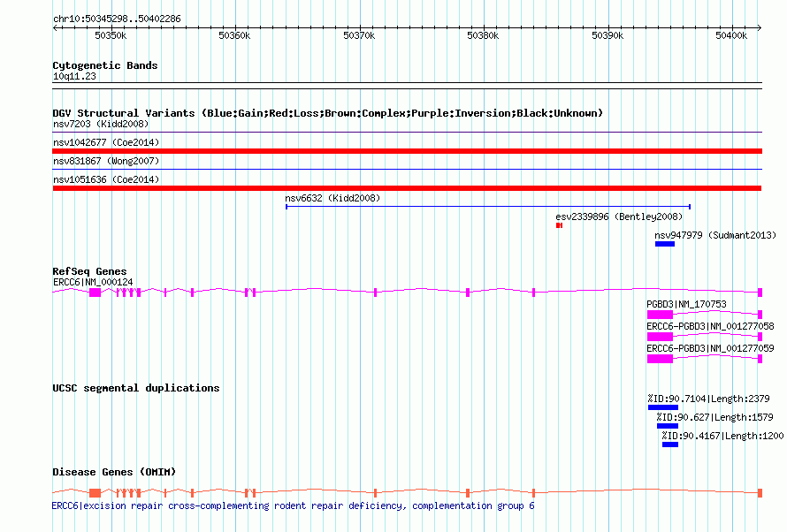The height and width of the screenshot is (532, 787).
Task: Select variant label nsv947979 (Sudmant2013)
Action: [715, 235]
